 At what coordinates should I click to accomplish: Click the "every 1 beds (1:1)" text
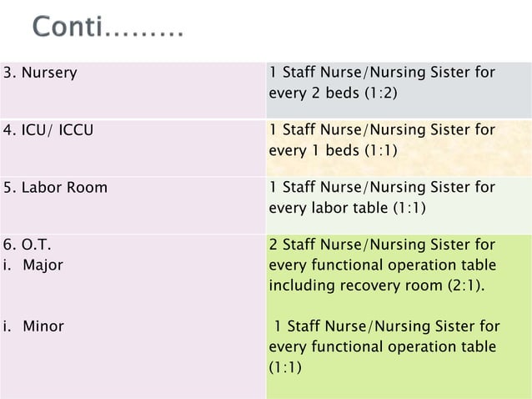(333, 150)
